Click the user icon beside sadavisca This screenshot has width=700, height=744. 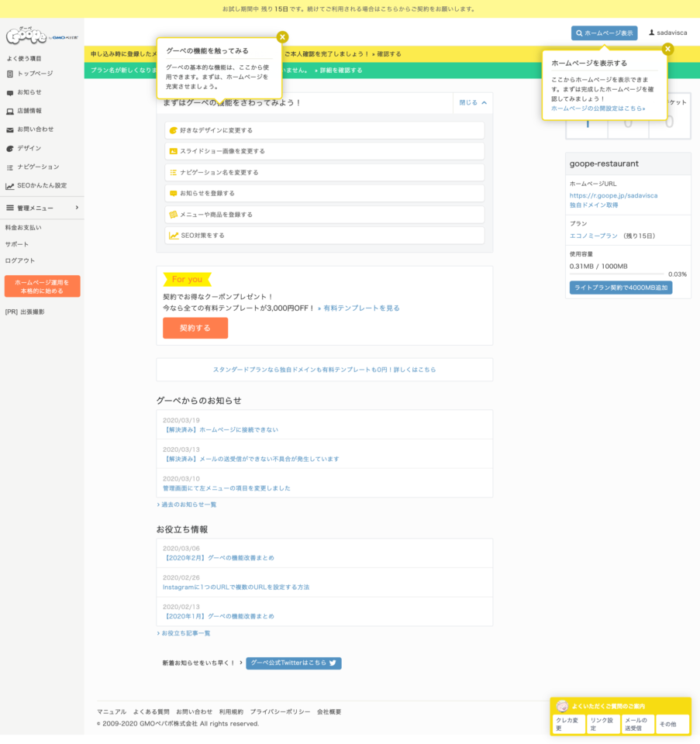coord(652,33)
